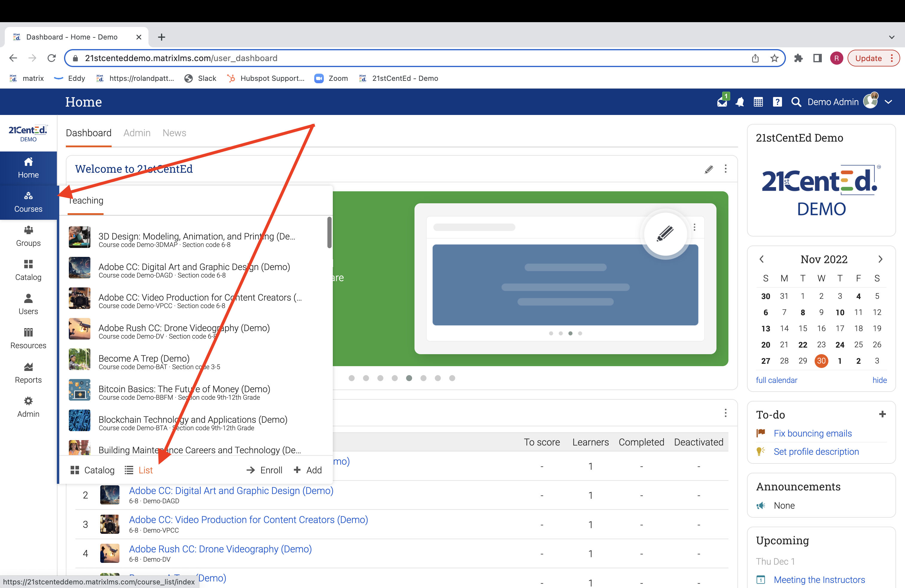
Task: Expand the Demo Admin user dropdown arrow
Action: click(888, 101)
